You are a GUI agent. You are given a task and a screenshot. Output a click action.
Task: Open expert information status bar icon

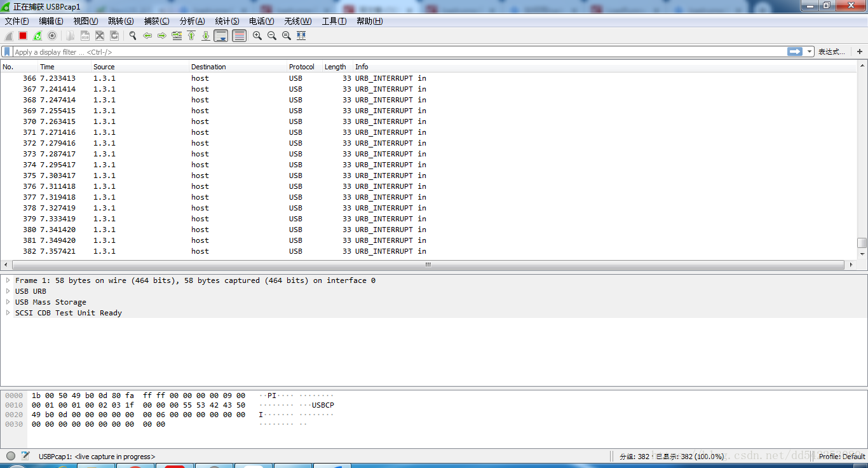[11, 456]
